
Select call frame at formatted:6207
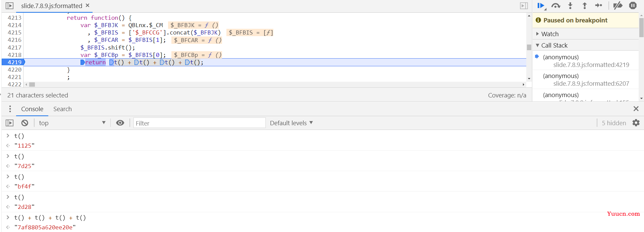(586, 80)
